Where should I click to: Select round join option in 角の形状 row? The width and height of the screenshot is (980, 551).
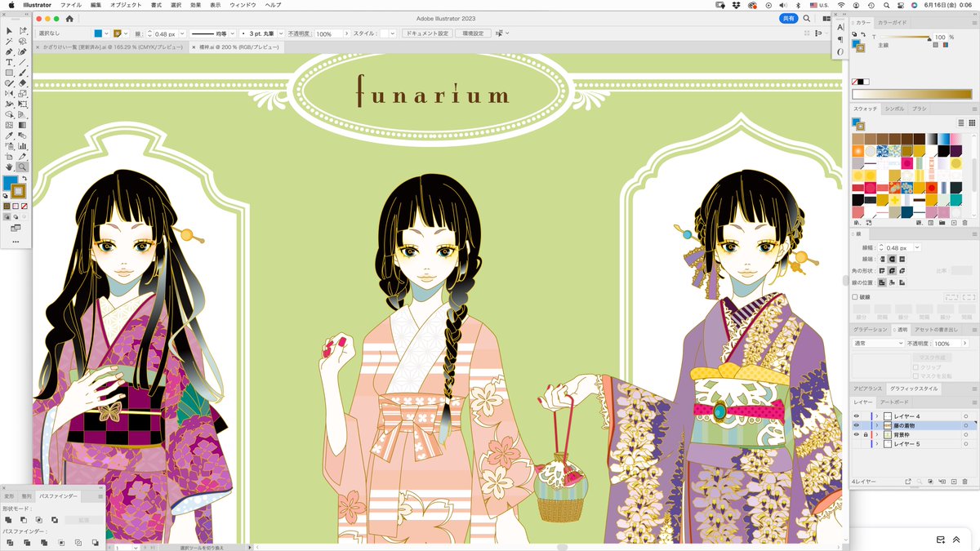(893, 270)
